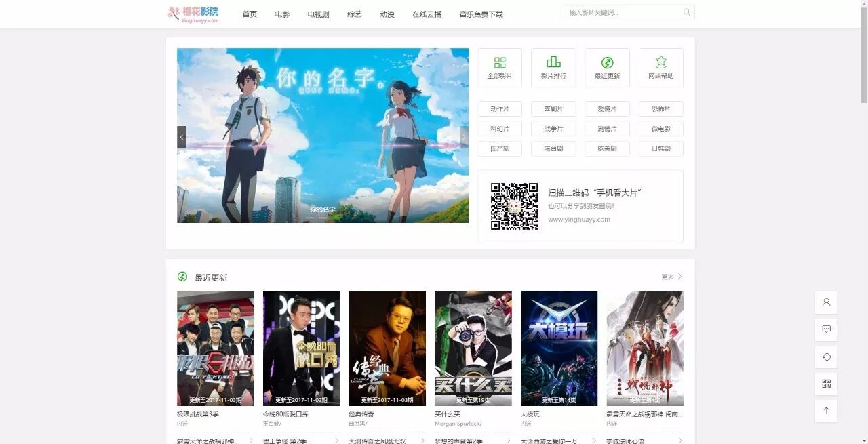The width and height of the screenshot is (868, 444).
Task: Select 恐怖片 genre button
Action: tap(661, 108)
